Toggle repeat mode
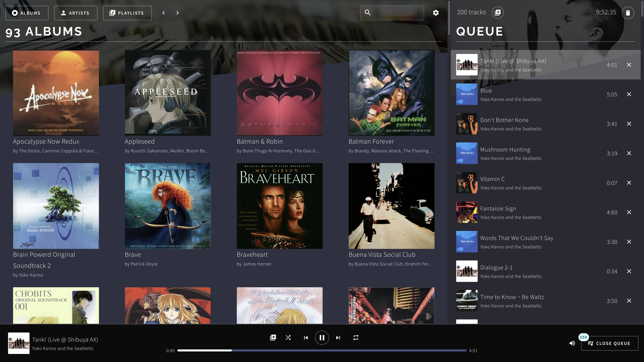Image resolution: width=644 pixels, height=362 pixels. (356, 338)
